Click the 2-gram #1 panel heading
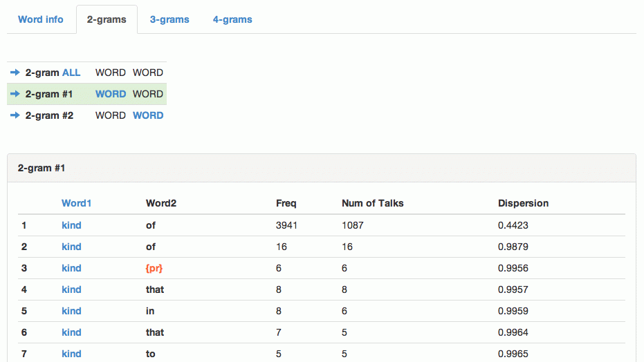The image size is (644, 362). coord(42,168)
